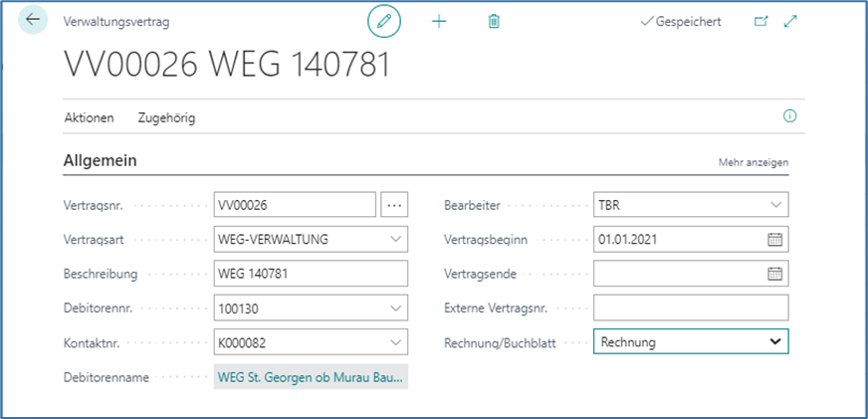The image size is (868, 419).
Task: Click into the Beschreibung field
Action: coord(311,274)
